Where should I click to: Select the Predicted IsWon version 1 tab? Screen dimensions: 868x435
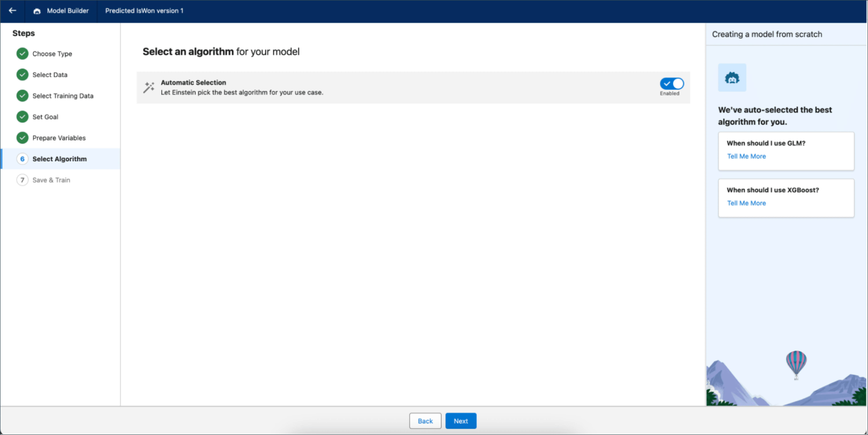144,11
